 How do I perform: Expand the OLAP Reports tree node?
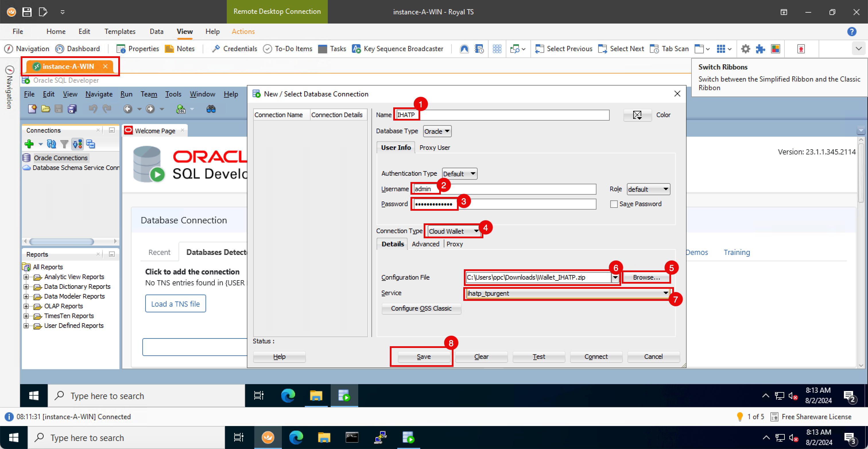pos(26,306)
